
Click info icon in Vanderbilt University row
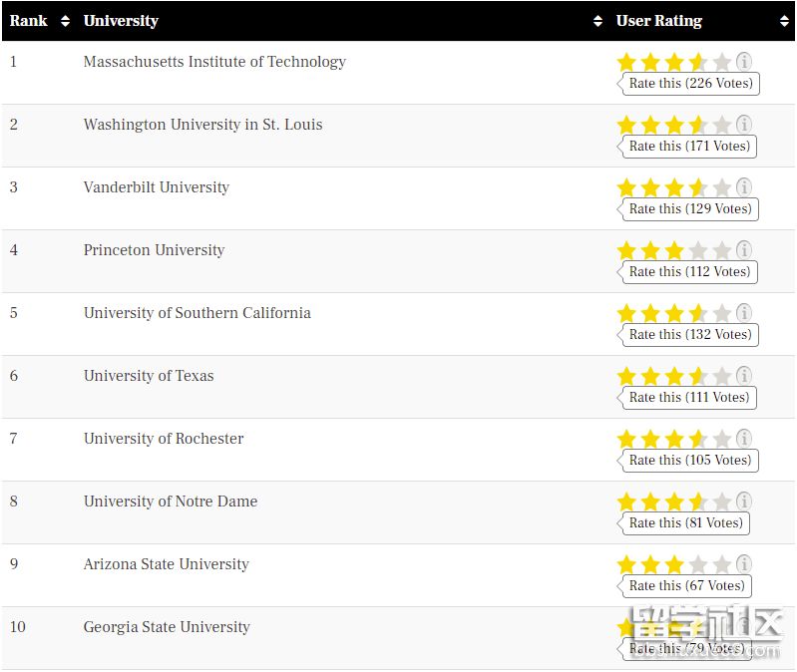pos(744,187)
